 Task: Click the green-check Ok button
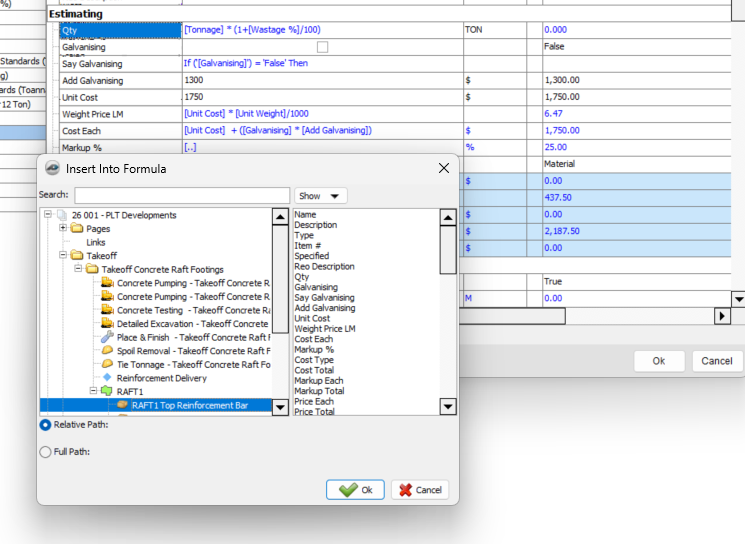click(x=354, y=490)
